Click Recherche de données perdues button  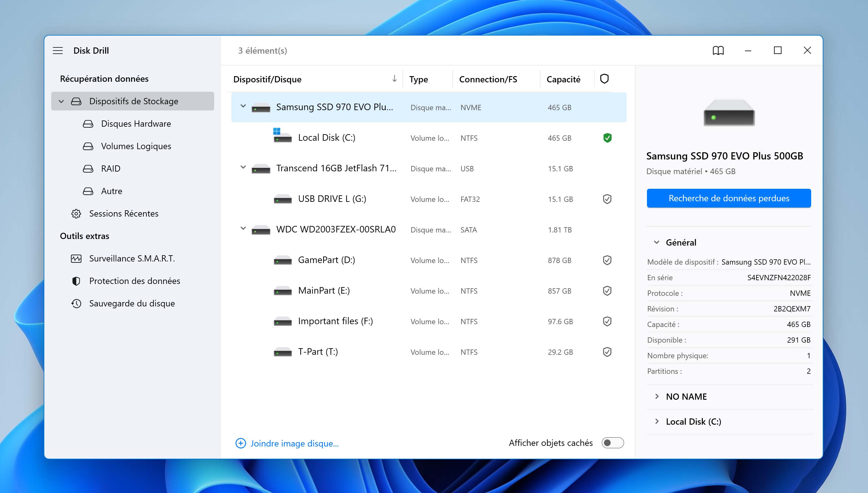[729, 198]
